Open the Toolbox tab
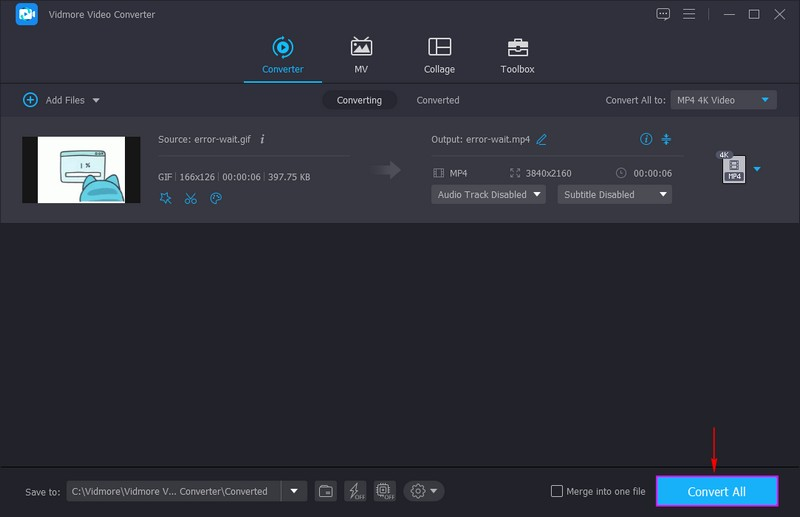 point(517,56)
